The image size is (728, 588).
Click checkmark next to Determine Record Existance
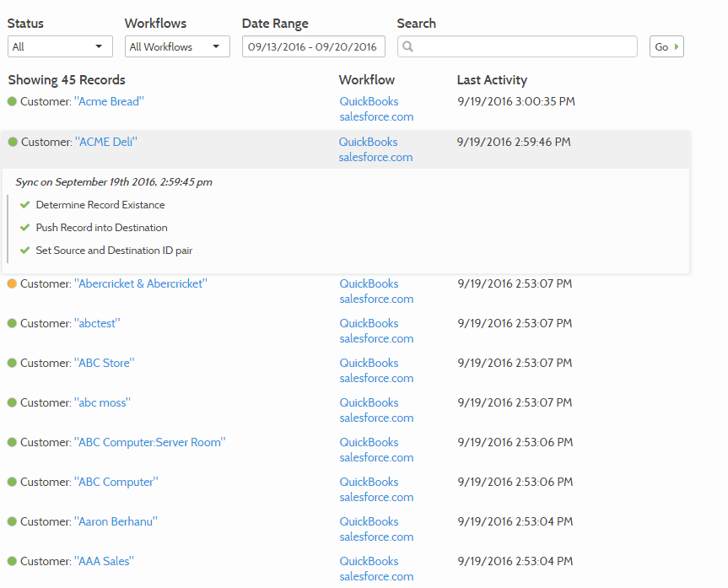pos(25,205)
